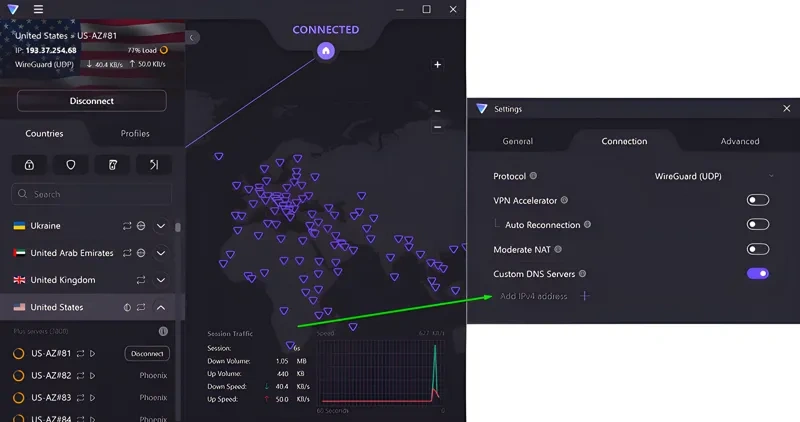Enable the Auto Reconnection toggle
The height and width of the screenshot is (422, 800).
(x=758, y=224)
